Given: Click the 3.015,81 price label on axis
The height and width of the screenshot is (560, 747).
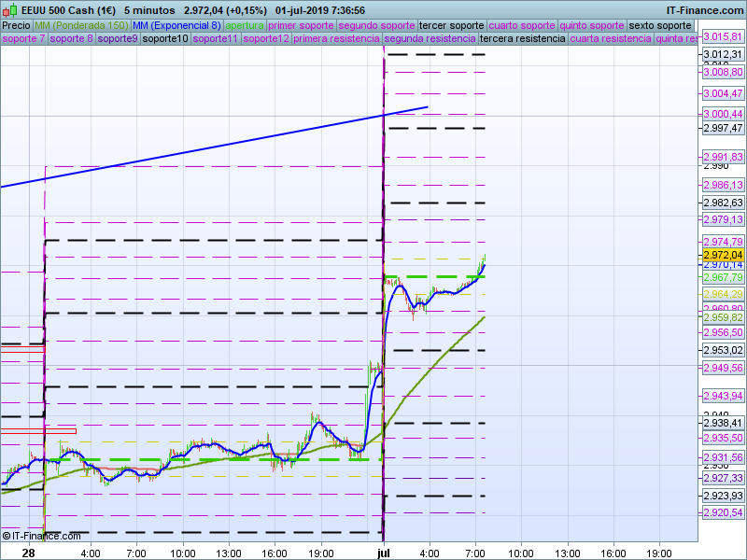Looking at the screenshot, I should (x=723, y=36).
